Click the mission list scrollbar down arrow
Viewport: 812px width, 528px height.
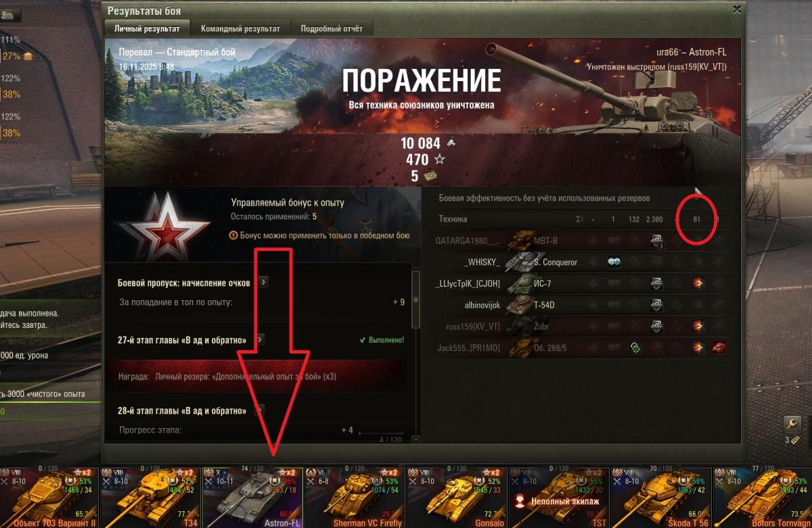click(x=415, y=439)
